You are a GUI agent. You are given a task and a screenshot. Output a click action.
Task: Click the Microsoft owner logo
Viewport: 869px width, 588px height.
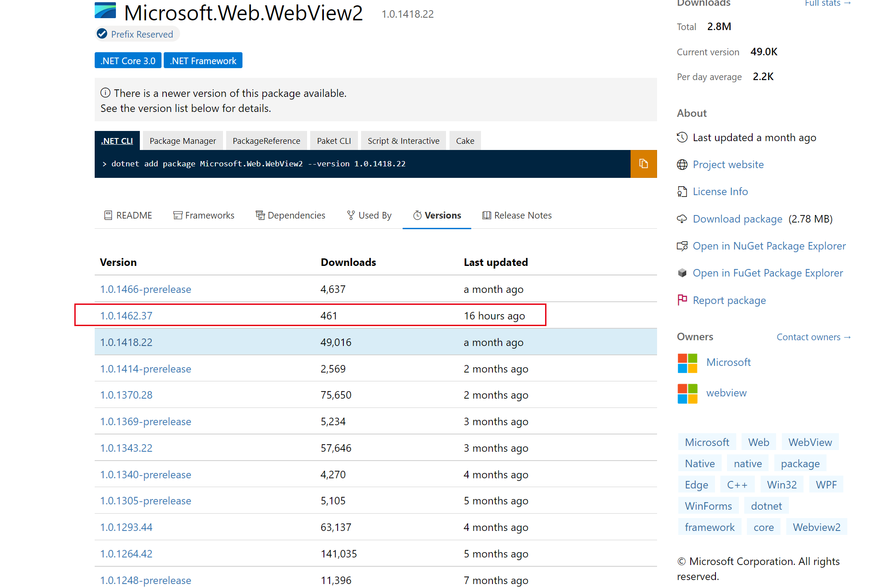click(687, 362)
